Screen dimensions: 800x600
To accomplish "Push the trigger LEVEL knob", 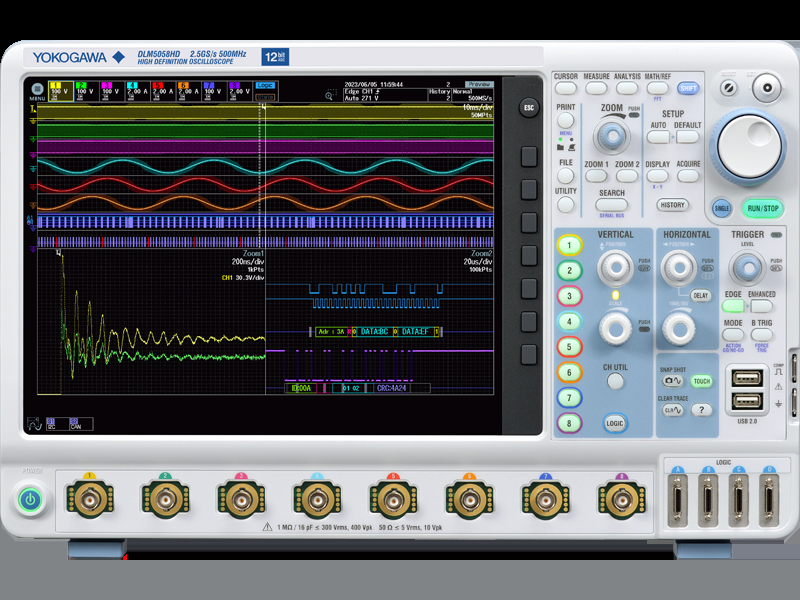I will pos(748,267).
